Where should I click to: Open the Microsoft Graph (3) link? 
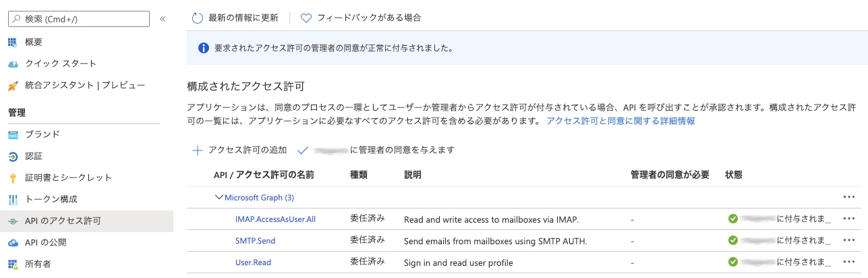[259, 198]
